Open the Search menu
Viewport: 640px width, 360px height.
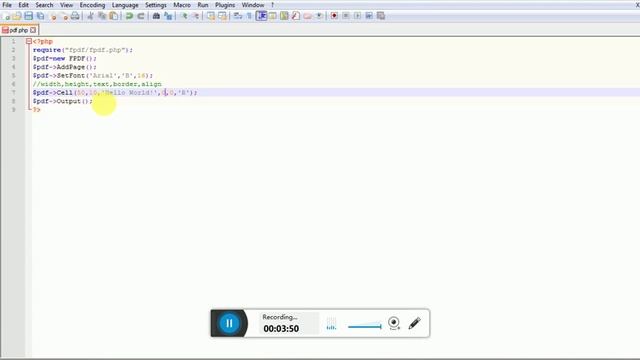click(44, 5)
